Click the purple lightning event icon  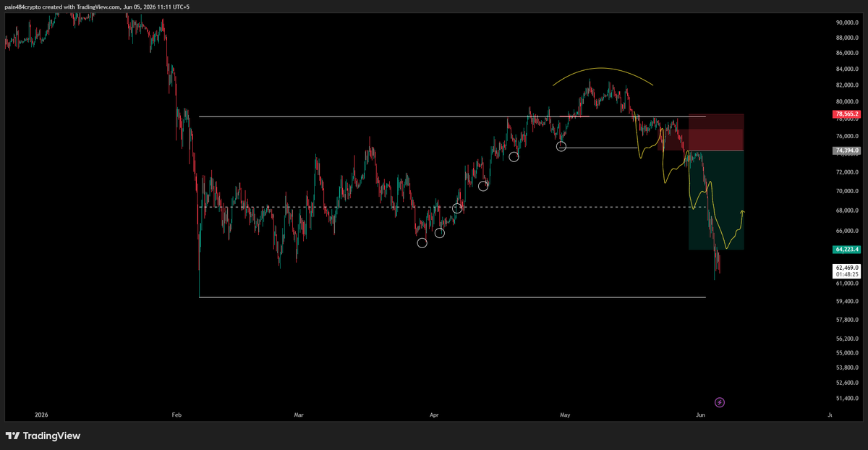tap(720, 402)
